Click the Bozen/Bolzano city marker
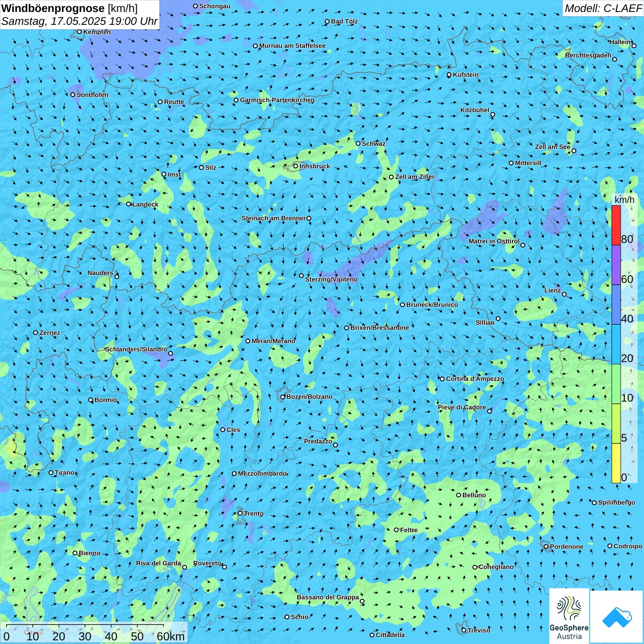The width and height of the screenshot is (644, 644). click(283, 397)
